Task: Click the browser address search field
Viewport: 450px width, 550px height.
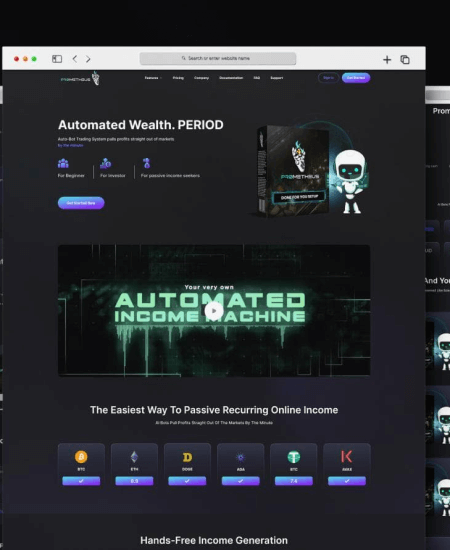Action: pyautogui.click(x=218, y=58)
